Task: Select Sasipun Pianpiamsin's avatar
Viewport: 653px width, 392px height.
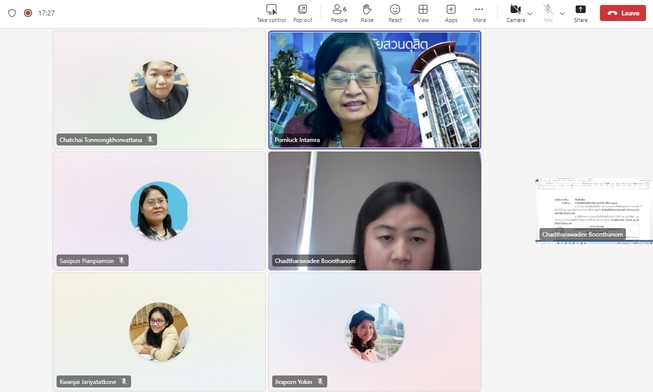Action: (x=159, y=210)
